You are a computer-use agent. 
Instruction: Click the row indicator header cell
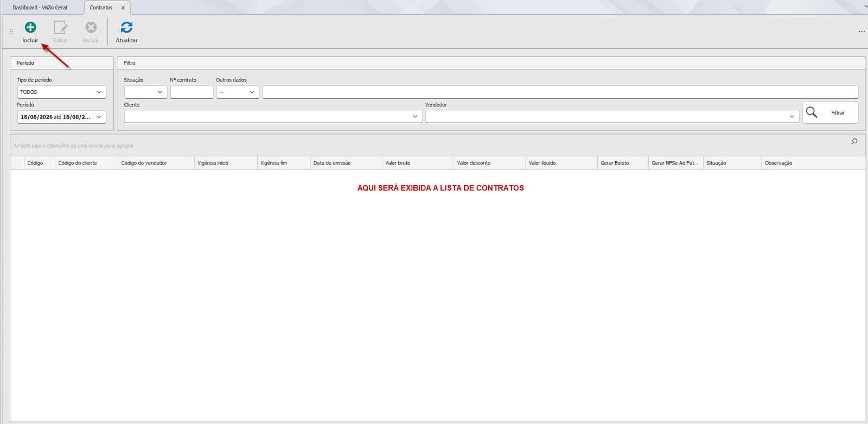[17, 163]
